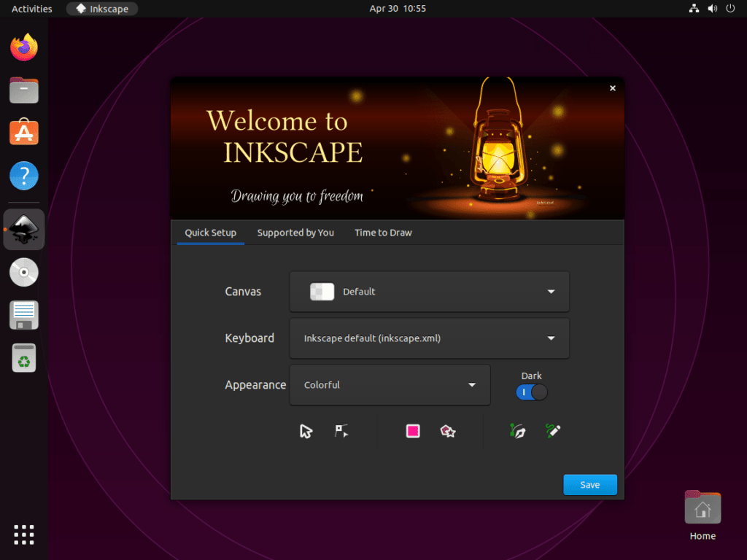Viewport: 747px width, 560px height.
Task: Open the Appearance Colorful dropdown
Action: pos(390,384)
